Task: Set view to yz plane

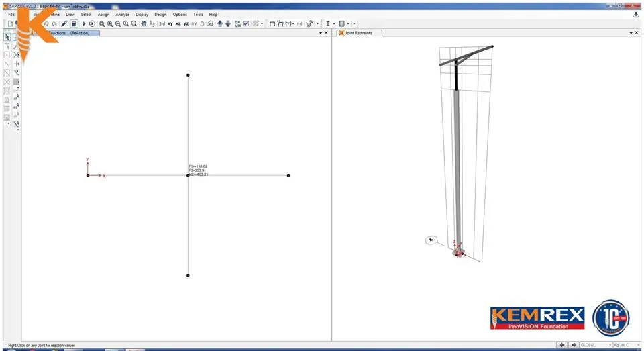Action: pyautogui.click(x=186, y=24)
